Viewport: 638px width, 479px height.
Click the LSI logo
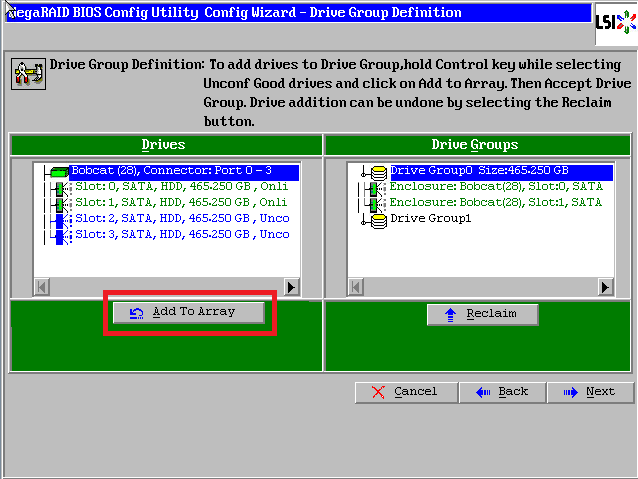616,22
